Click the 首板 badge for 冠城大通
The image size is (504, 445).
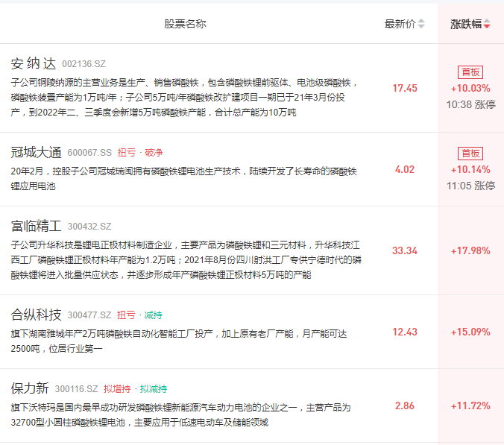[x=470, y=154]
